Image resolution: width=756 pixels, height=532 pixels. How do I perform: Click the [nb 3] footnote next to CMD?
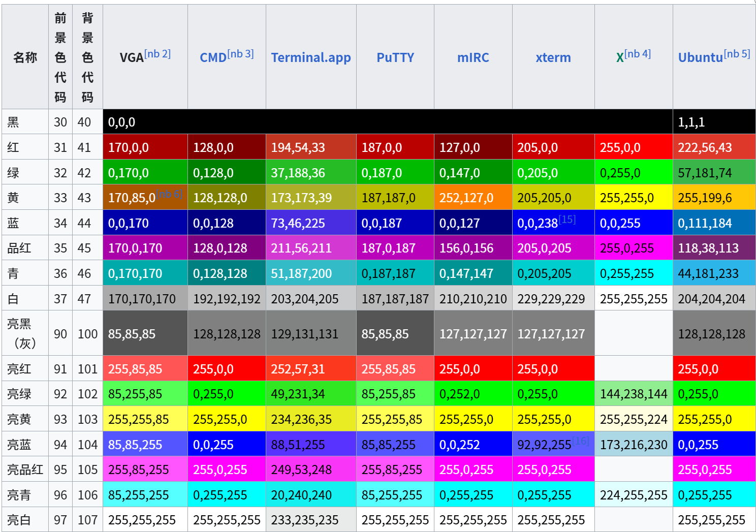coord(240,54)
